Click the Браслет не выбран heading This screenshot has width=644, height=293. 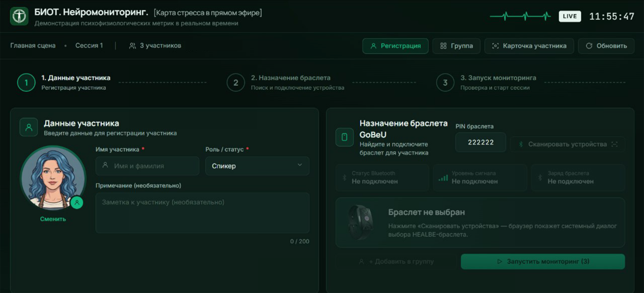[426, 212]
